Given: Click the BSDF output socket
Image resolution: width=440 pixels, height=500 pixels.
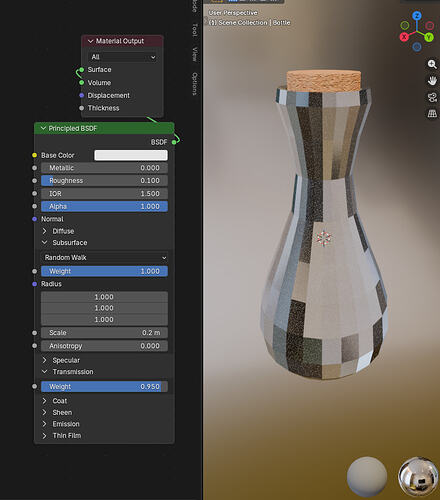Looking at the screenshot, I should click(x=174, y=142).
